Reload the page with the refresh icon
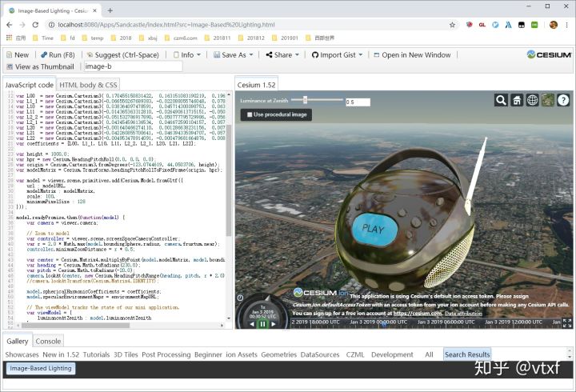This screenshot has width=576, height=392. [35, 25]
